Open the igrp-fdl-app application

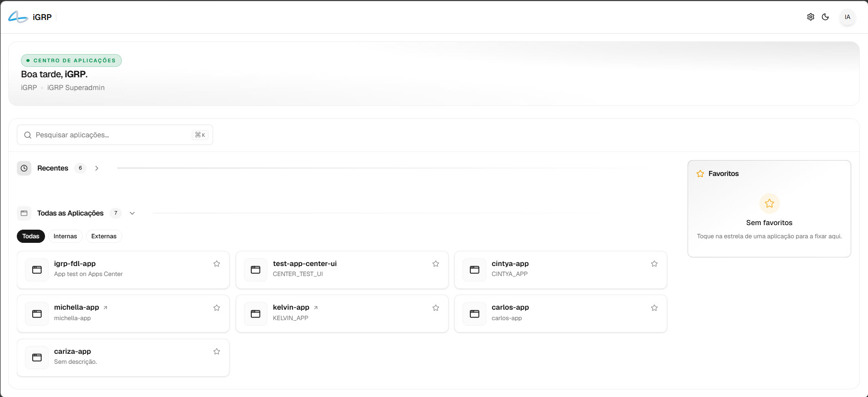pyautogui.click(x=123, y=270)
